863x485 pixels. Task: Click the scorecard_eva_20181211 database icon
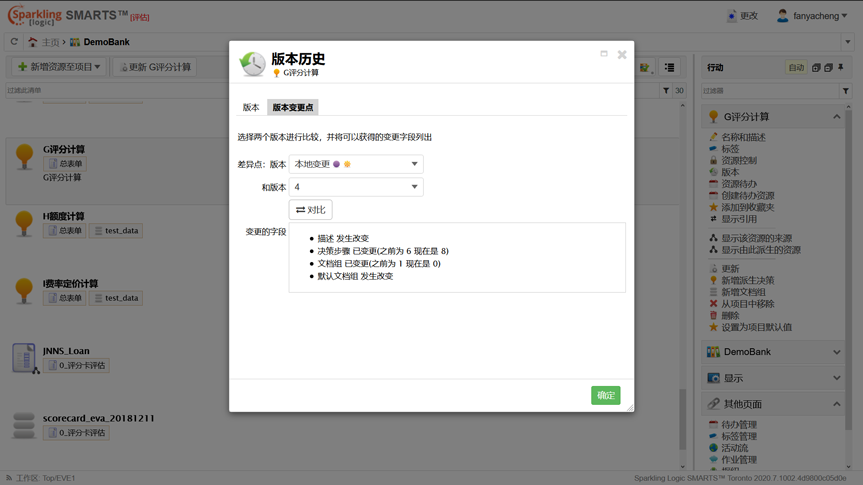pyautogui.click(x=24, y=425)
